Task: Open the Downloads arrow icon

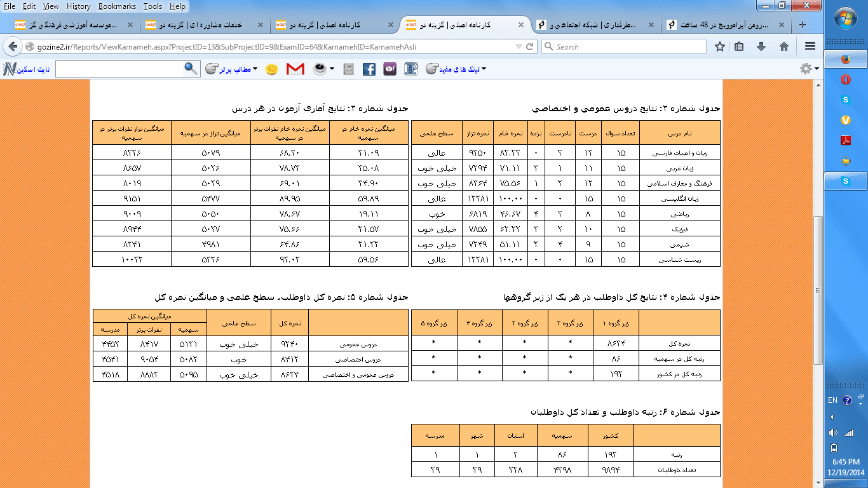Action: (x=761, y=46)
